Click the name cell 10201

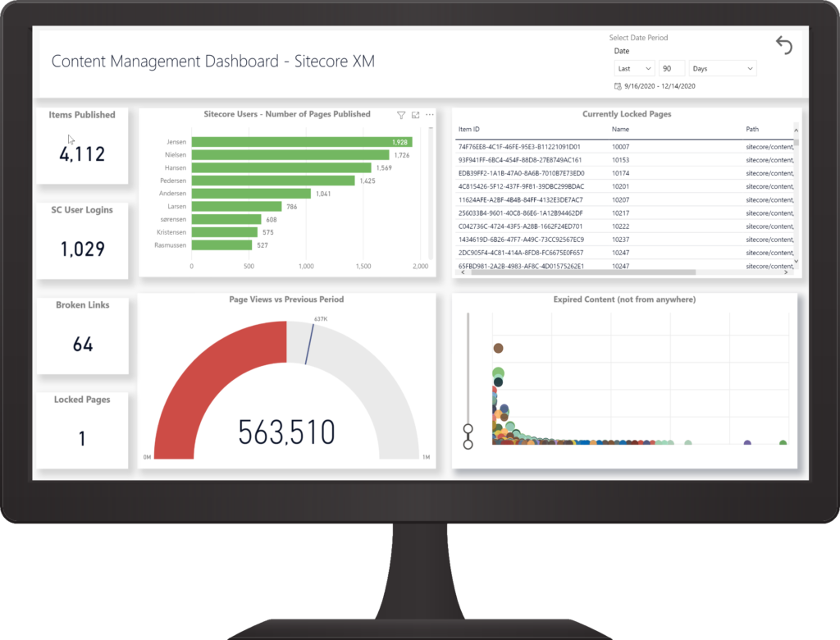pos(620,186)
